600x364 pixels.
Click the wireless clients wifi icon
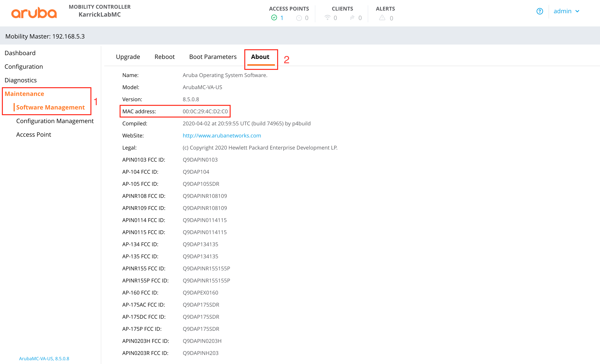coord(327,18)
